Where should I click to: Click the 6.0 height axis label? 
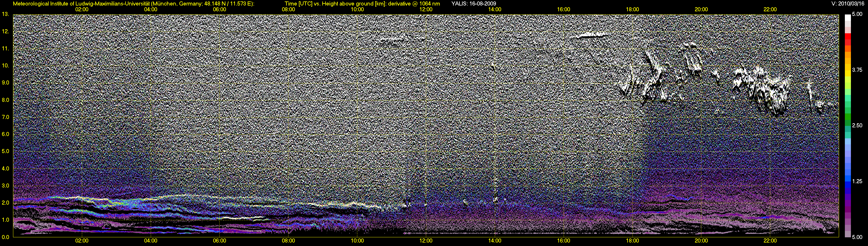tap(5, 134)
